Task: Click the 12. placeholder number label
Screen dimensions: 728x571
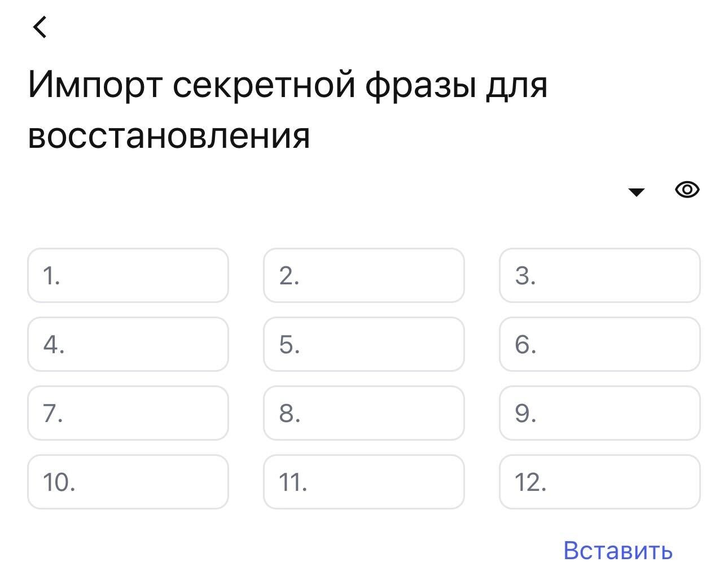Action: coord(530,482)
